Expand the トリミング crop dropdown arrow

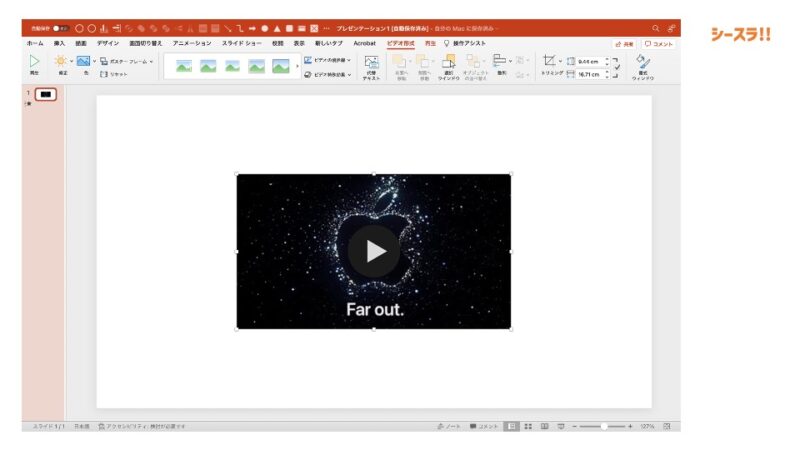pyautogui.click(x=560, y=61)
